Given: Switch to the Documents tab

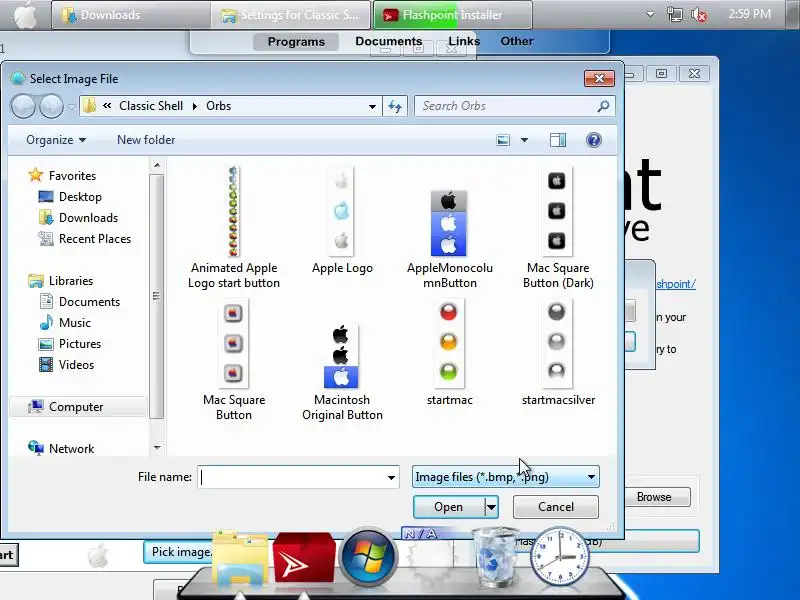Looking at the screenshot, I should click(389, 41).
